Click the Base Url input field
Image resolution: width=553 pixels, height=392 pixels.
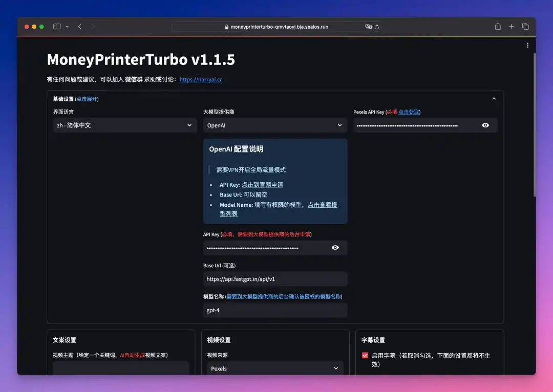coord(275,279)
